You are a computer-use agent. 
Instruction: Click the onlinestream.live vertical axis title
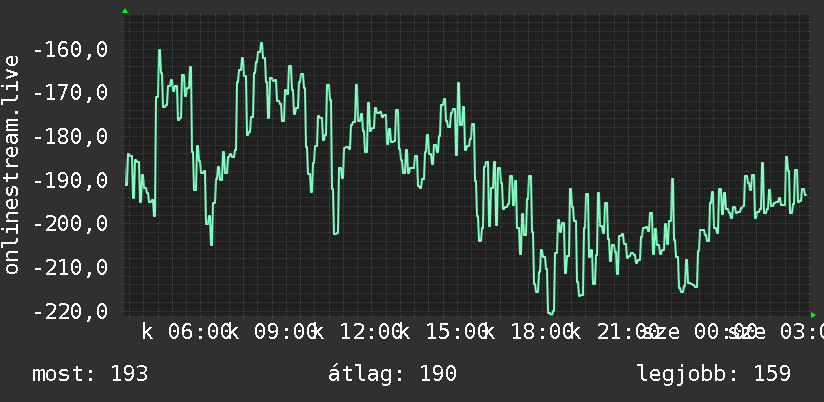(12, 164)
